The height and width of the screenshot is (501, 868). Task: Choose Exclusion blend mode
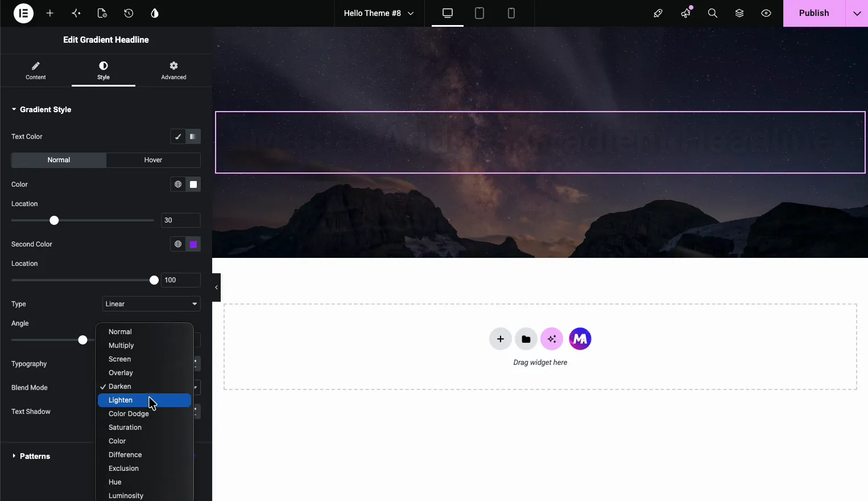(144, 469)
